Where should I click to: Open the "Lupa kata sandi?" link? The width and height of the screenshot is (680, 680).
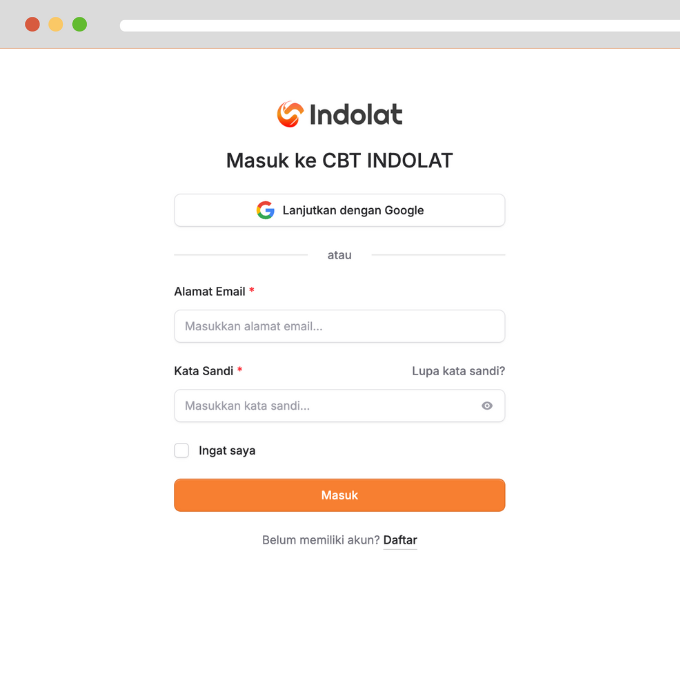pyautogui.click(x=458, y=371)
